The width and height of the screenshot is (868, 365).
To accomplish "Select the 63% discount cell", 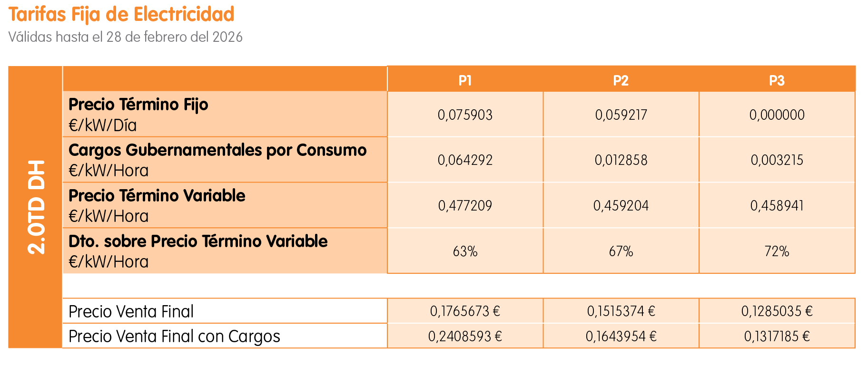I will coord(465,251).
